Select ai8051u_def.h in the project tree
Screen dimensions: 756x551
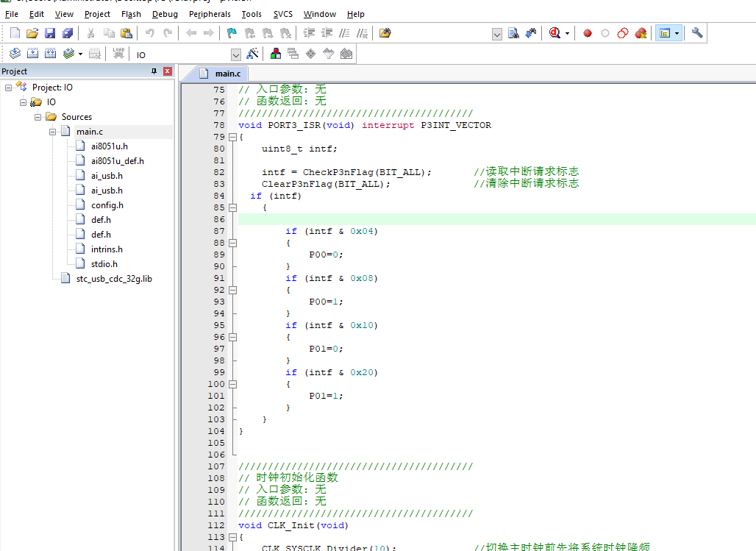(118, 161)
